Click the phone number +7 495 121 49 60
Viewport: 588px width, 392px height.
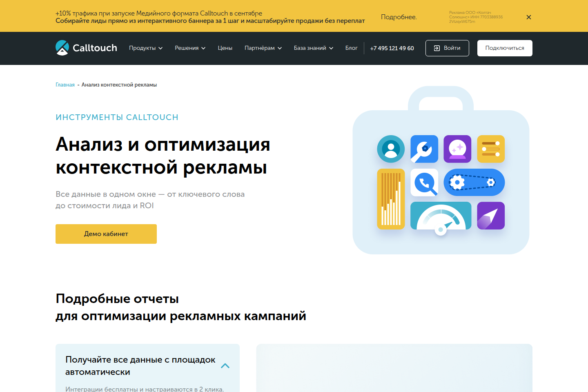[392, 48]
